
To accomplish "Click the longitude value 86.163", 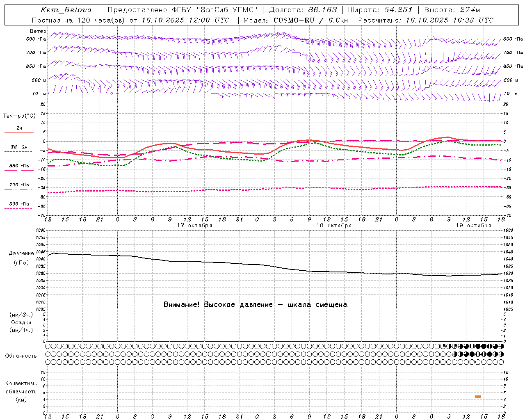I will pyautogui.click(x=322, y=10).
